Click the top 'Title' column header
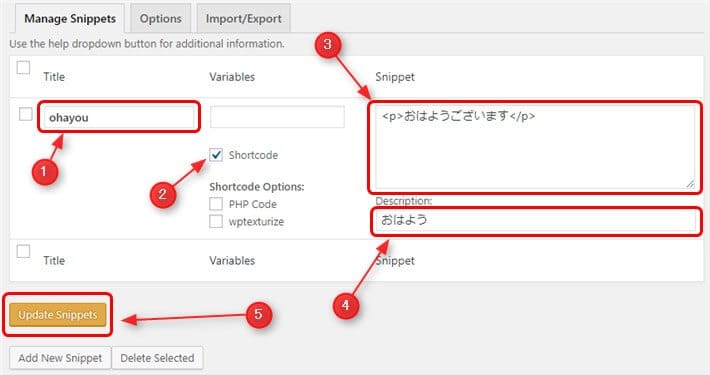The height and width of the screenshot is (375, 710). (x=54, y=77)
